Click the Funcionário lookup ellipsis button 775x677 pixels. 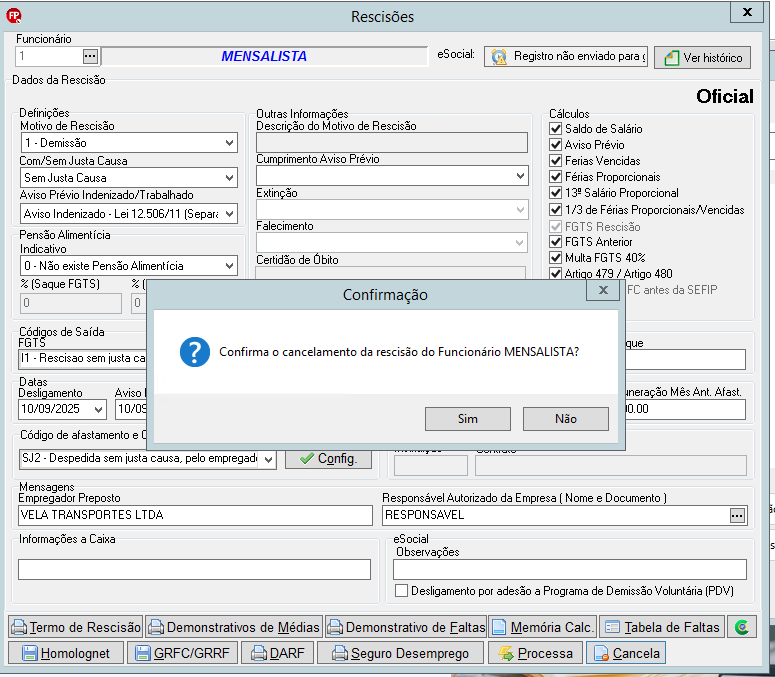click(x=90, y=56)
